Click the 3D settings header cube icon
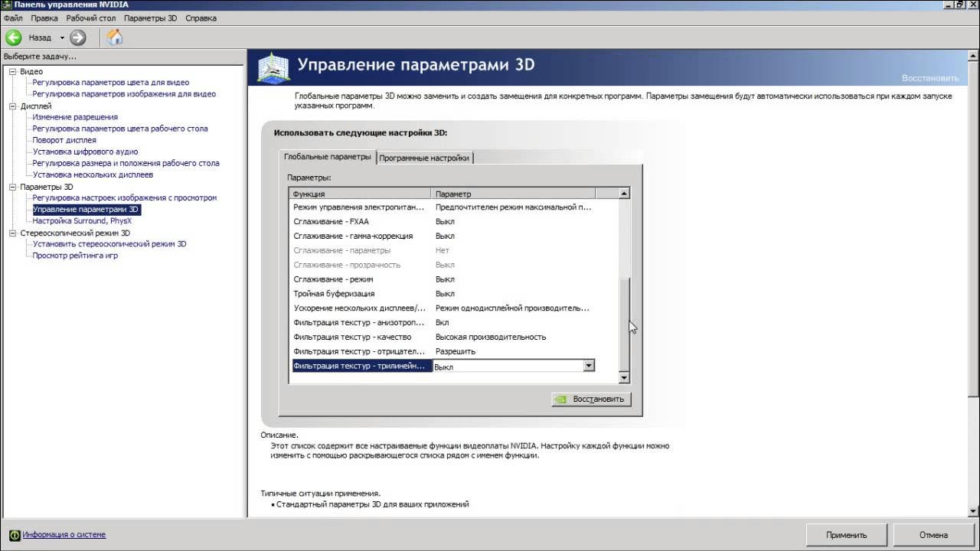This screenshot has height=551, width=980. pyautogui.click(x=273, y=70)
